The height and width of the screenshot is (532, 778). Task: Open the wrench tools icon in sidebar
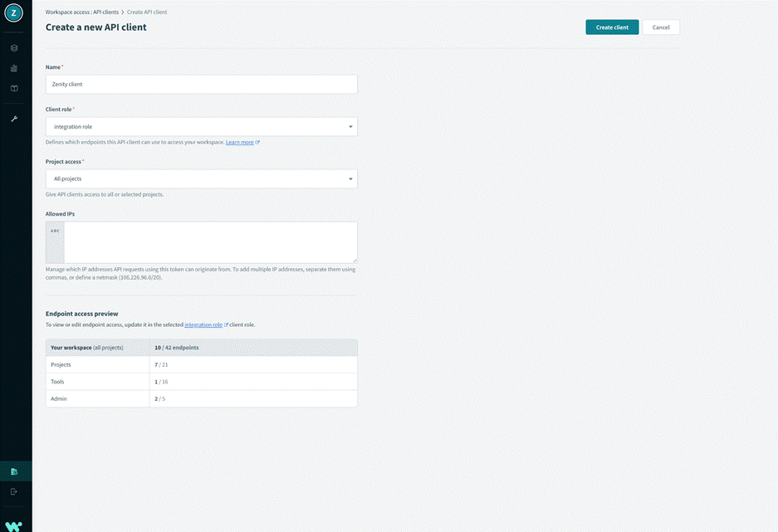tap(14, 119)
